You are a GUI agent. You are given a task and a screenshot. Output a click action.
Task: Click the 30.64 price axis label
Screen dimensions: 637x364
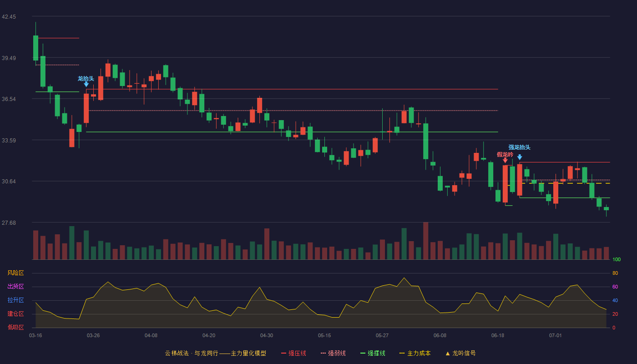tap(9, 182)
